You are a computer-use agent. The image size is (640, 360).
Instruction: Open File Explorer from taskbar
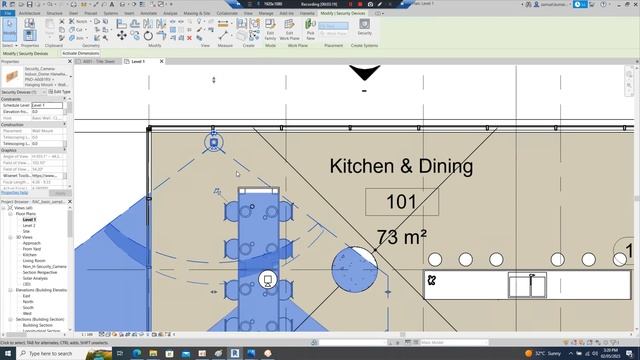tap(153, 353)
